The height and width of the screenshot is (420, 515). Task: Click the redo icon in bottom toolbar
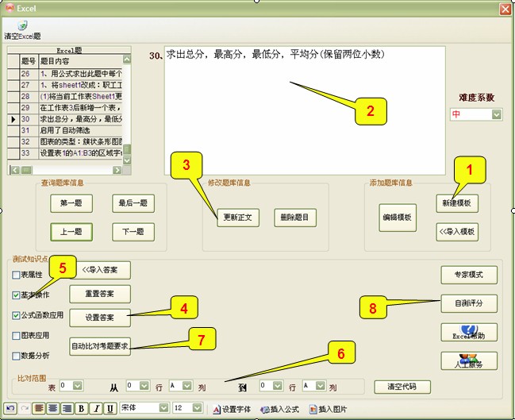25,409
